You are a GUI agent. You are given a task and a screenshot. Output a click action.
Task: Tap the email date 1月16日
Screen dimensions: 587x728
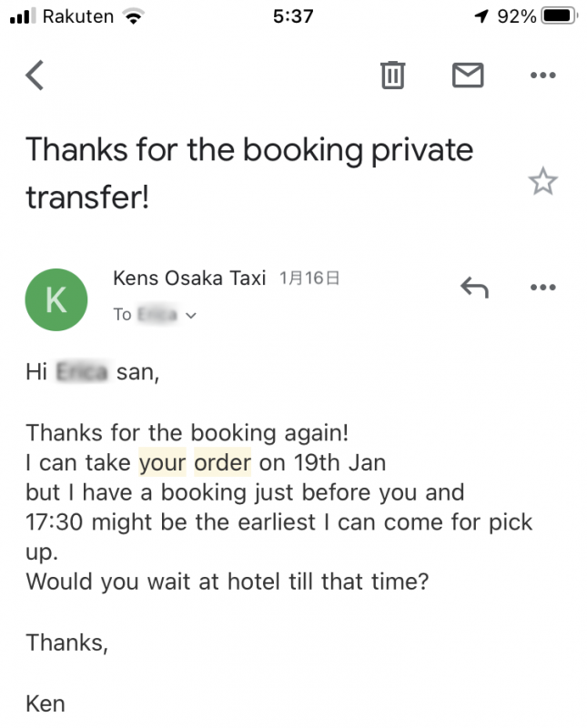coord(309,278)
